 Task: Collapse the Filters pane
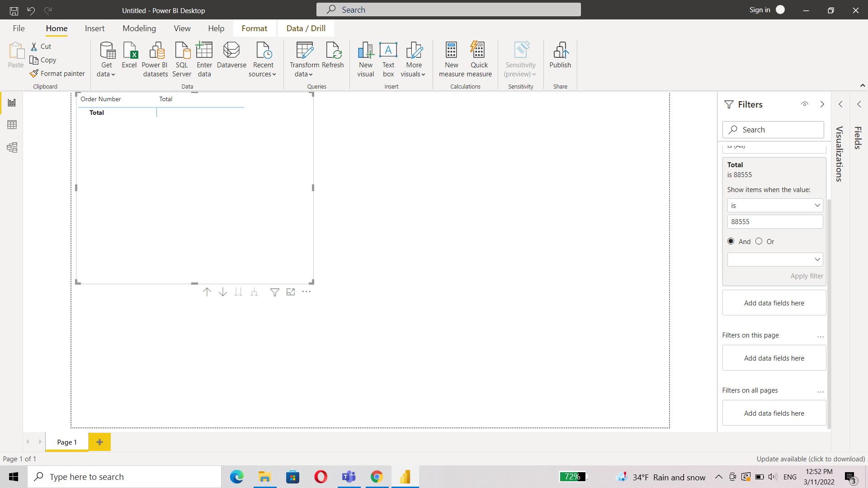[822, 104]
